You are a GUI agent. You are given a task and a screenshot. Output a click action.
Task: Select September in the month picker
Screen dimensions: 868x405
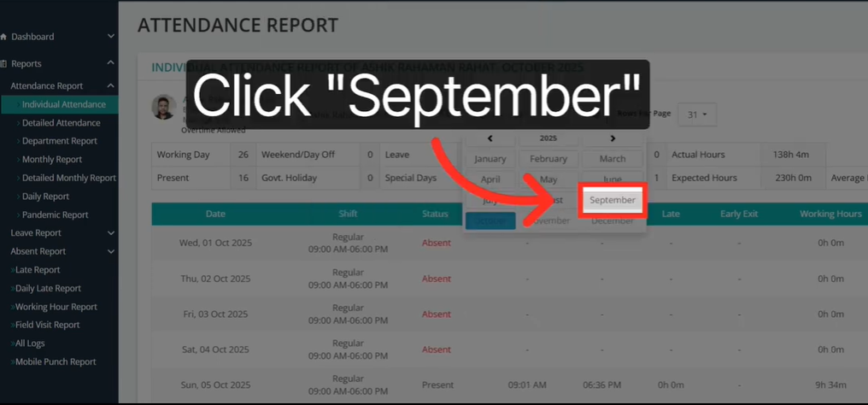(612, 200)
